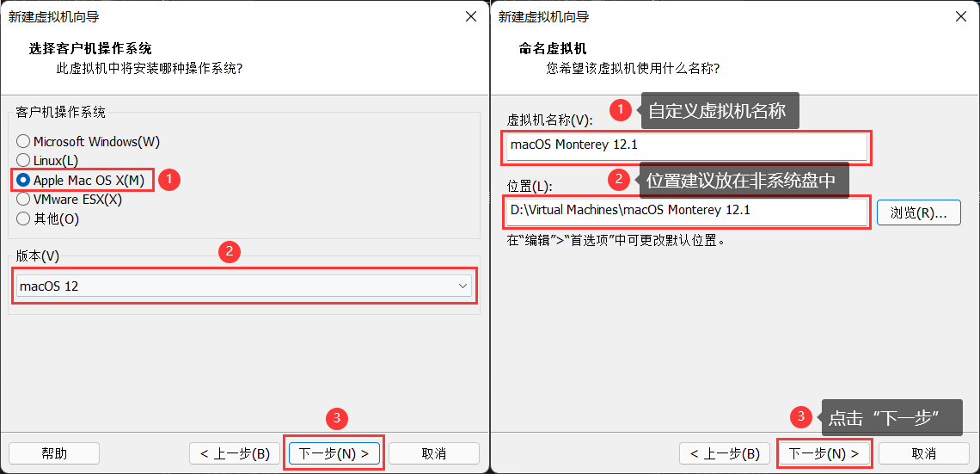Close the right 新建虚拟机向导 window

click(x=961, y=17)
